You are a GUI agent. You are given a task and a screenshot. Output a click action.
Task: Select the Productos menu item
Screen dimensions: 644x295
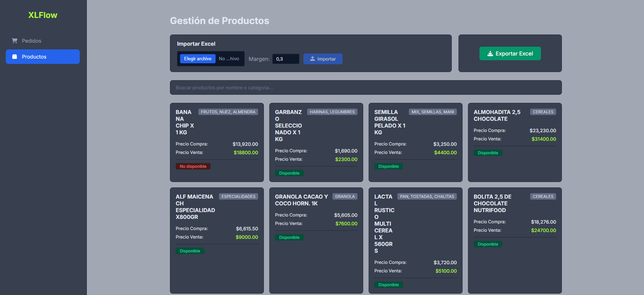pos(43,57)
